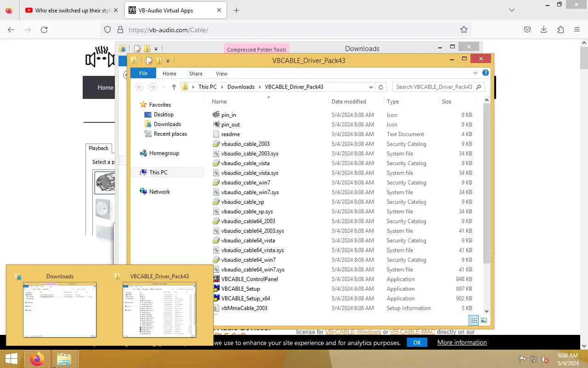Viewport: 588px width, 368px height.
Task: Select vbaudio_cable_vista.sys file icon
Action: [x=216, y=172]
